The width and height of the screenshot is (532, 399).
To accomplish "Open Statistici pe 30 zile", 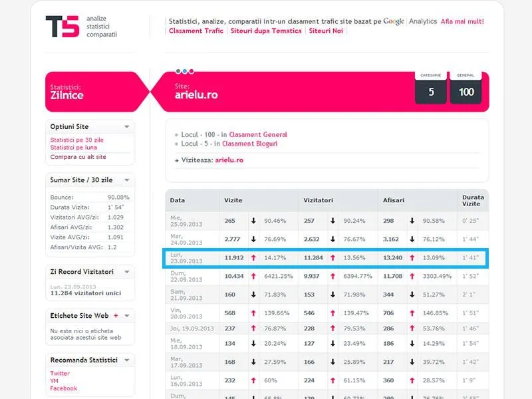I will pos(76,140).
